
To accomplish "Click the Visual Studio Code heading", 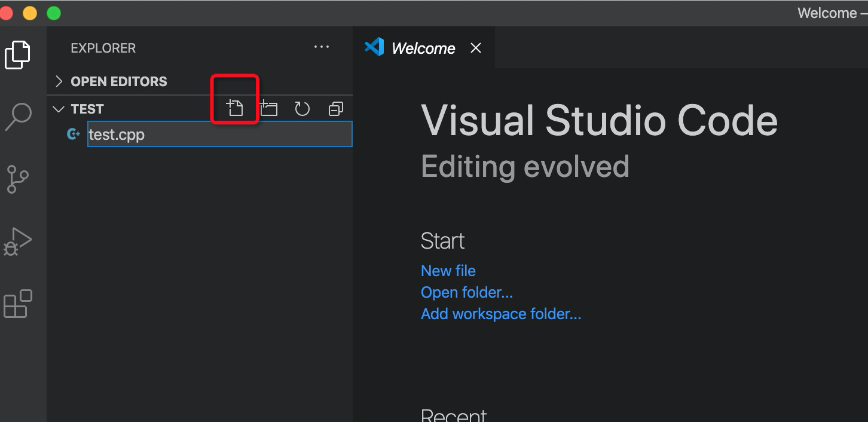I will 600,121.
